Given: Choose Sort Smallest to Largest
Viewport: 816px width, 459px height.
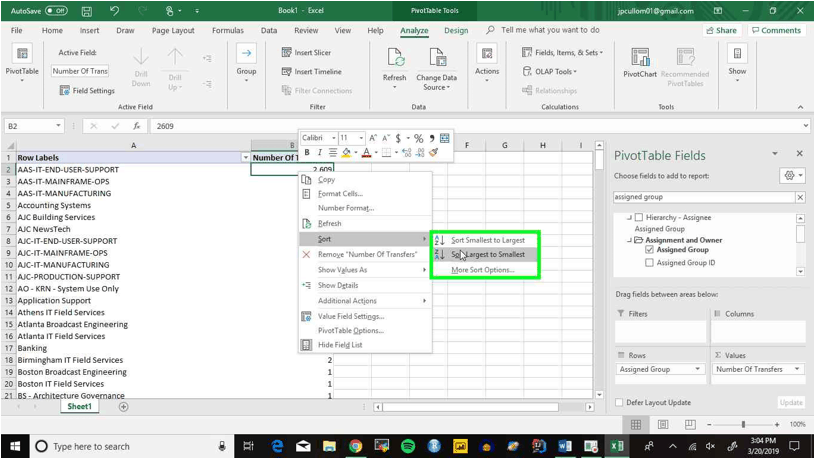Looking at the screenshot, I should tap(485, 240).
